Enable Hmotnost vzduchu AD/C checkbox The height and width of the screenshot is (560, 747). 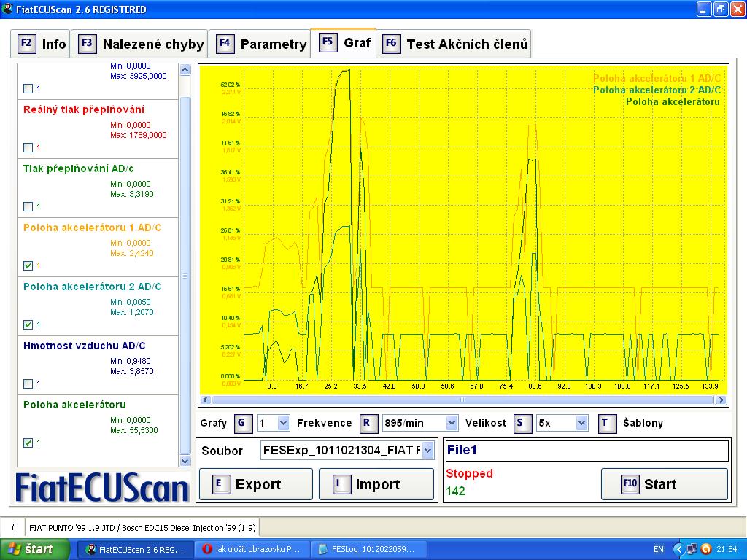[28, 384]
